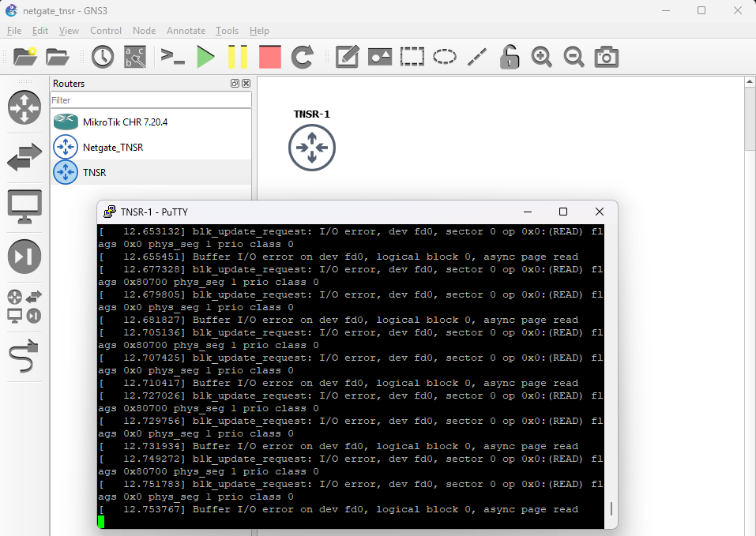Image resolution: width=756 pixels, height=536 pixels.
Task: Reload all nodes in the toolbar
Action: 303,57
